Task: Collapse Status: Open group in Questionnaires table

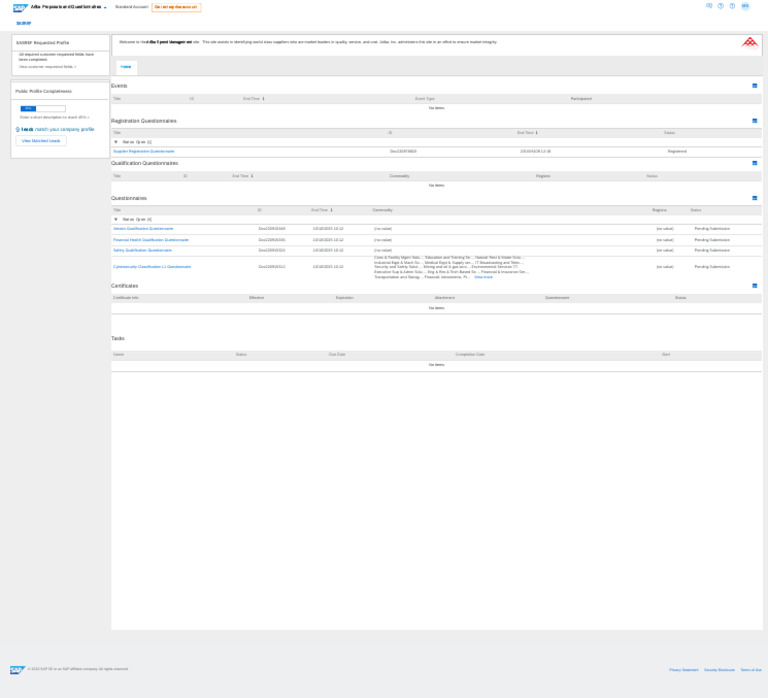Action: pos(116,219)
